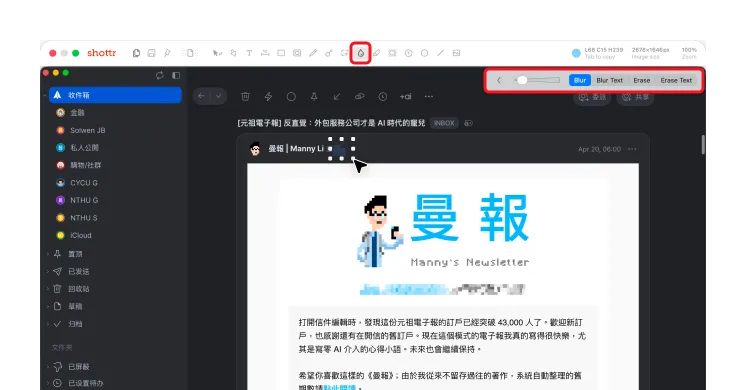
Task: Select the freehand pencil tool in Shottr
Action: 313,53
